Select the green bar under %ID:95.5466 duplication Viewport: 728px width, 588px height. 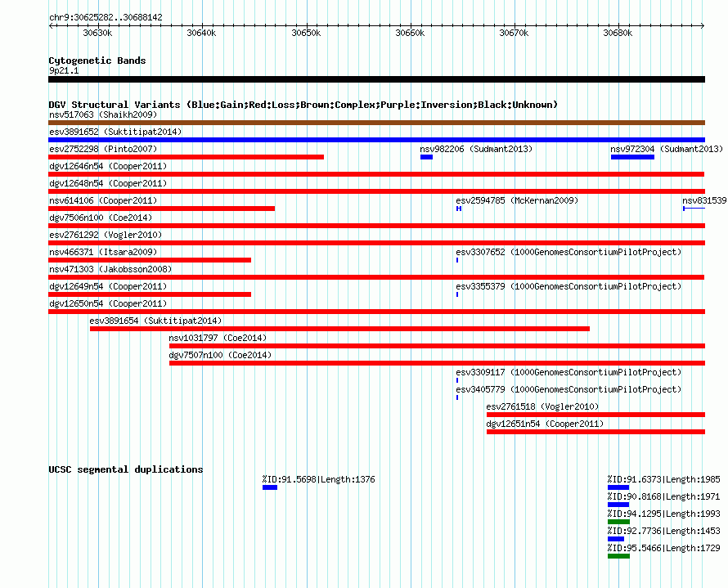[618, 556]
